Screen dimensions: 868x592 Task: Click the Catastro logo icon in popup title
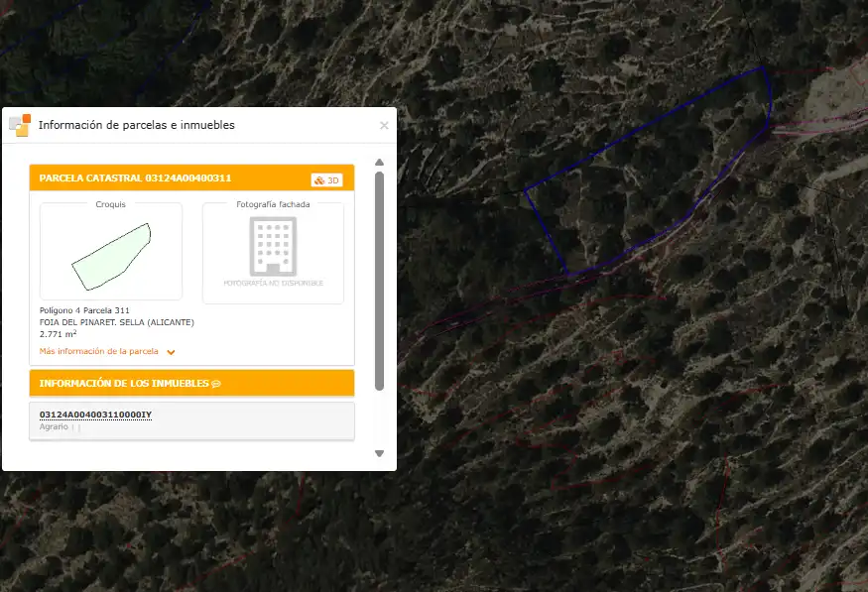pyautogui.click(x=20, y=126)
